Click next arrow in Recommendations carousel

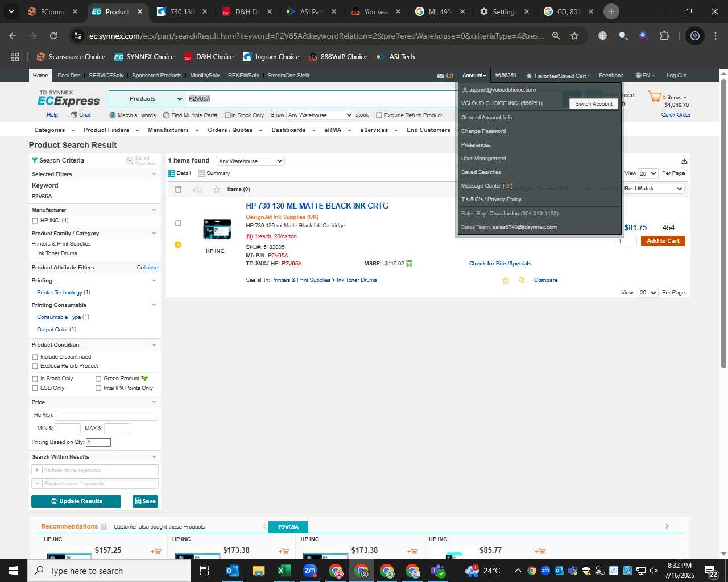[667, 526]
